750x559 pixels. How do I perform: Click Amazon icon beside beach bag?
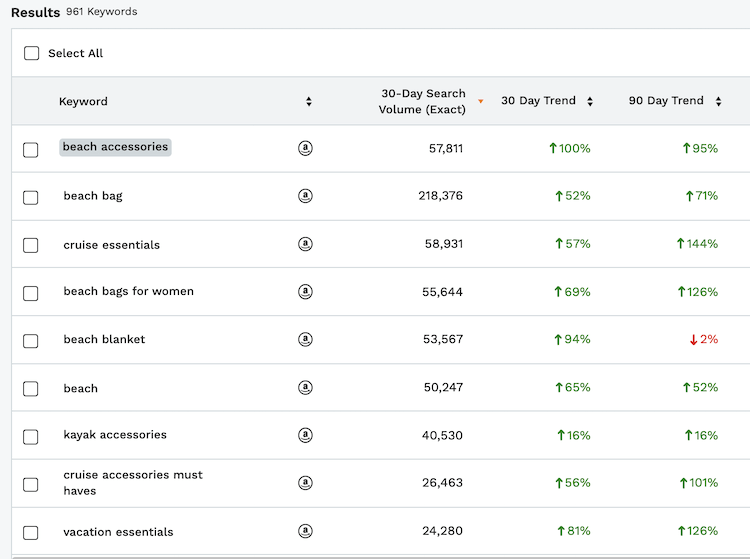coord(305,196)
